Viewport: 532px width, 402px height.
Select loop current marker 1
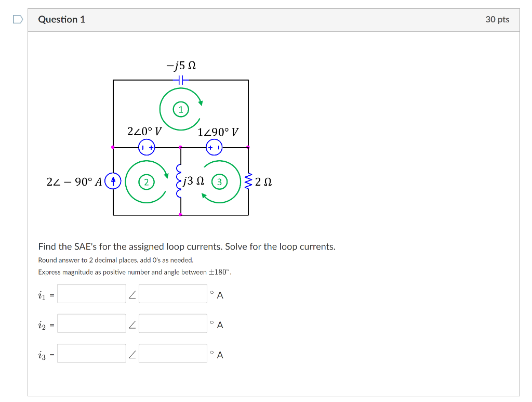point(180,109)
